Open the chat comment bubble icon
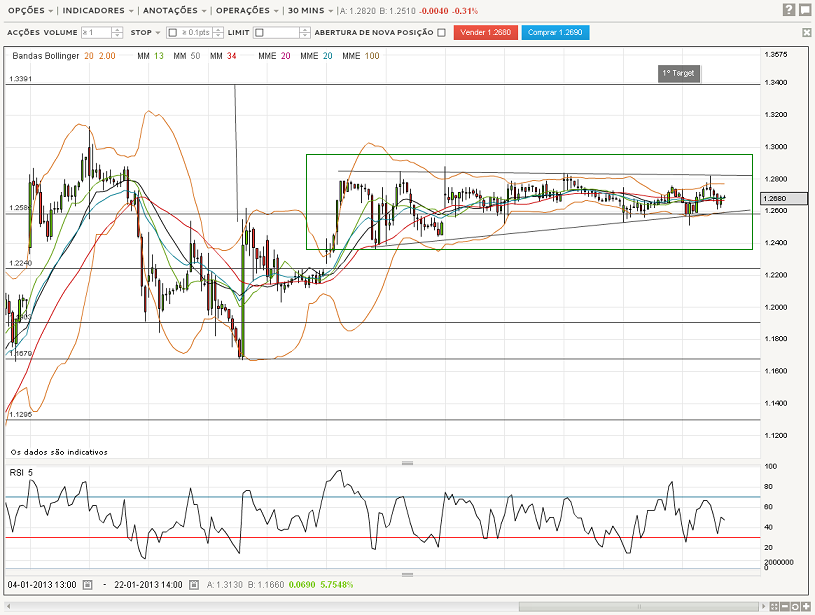 (805, 10)
